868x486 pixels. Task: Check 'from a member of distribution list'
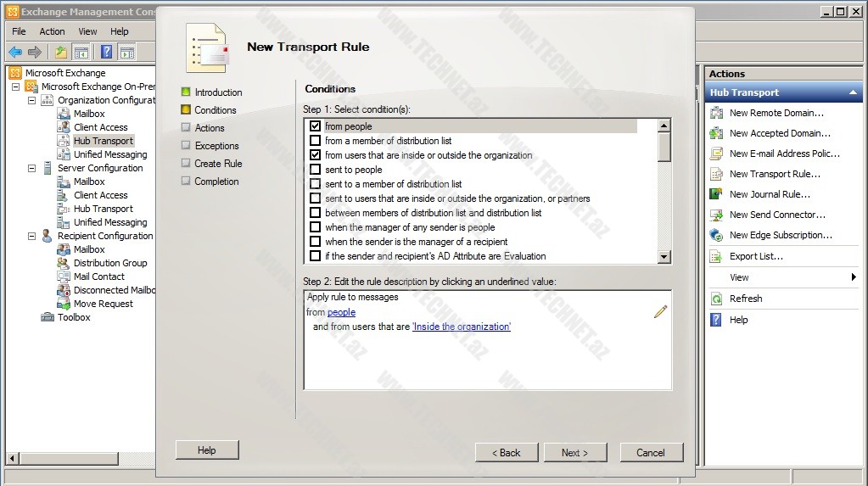click(316, 141)
